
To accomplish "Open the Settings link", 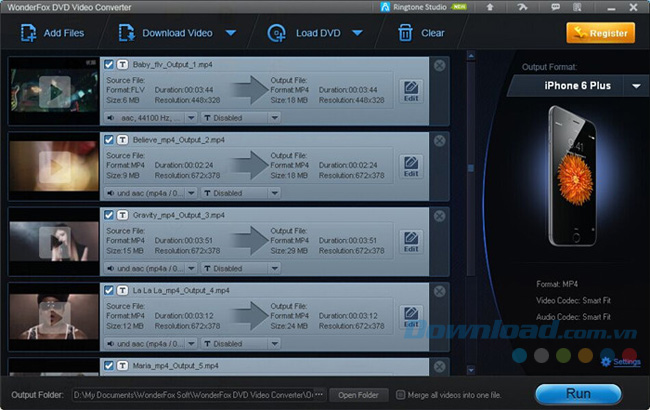I will coord(627,362).
